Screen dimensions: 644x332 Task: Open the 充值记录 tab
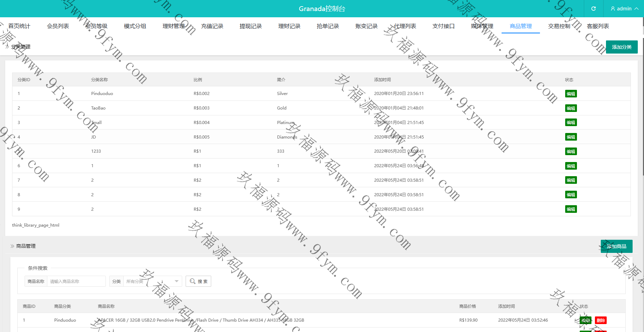coord(212,26)
